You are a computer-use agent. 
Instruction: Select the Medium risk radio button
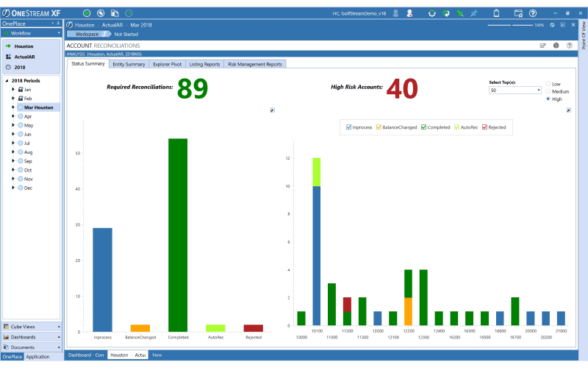point(548,91)
